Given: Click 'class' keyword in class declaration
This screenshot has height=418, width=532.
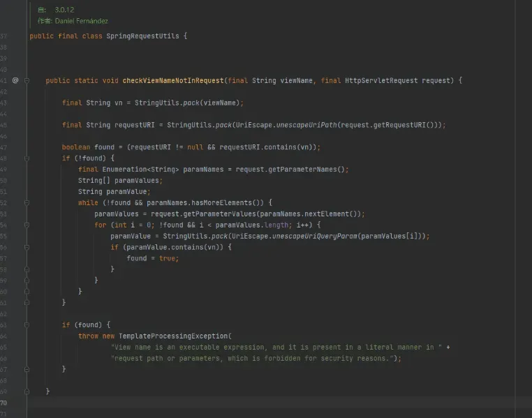Looking at the screenshot, I should pyautogui.click(x=92, y=36).
